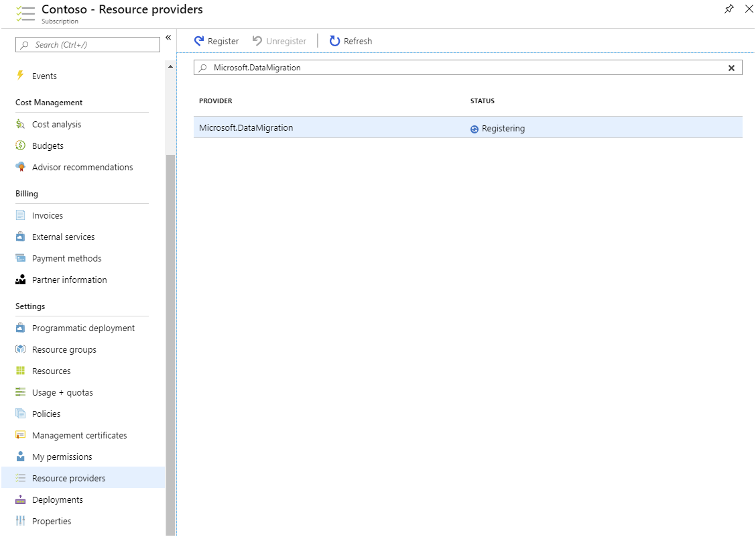
Task: Click the Budgets dollar icon
Action: click(20, 145)
